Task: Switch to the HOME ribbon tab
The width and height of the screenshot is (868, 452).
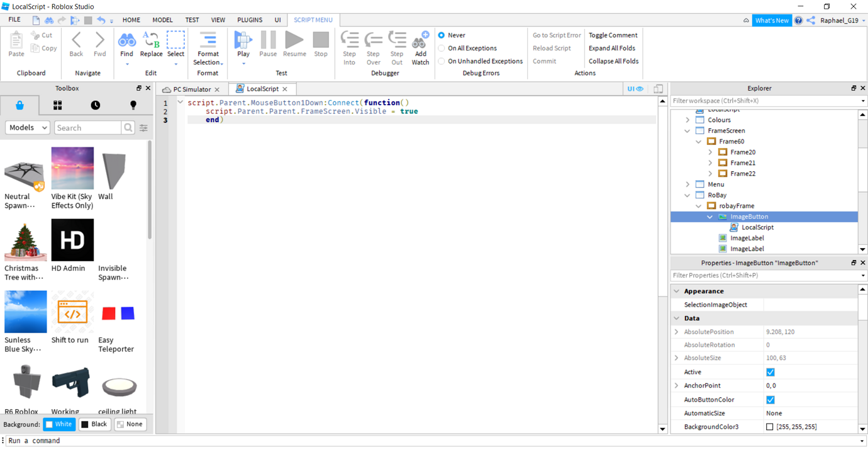Action: pyautogui.click(x=131, y=20)
